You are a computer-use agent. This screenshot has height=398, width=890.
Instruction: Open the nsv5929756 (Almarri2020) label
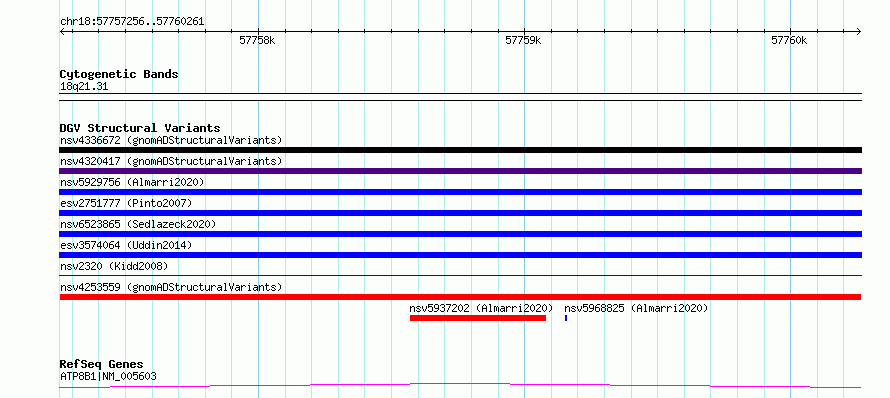[132, 182]
